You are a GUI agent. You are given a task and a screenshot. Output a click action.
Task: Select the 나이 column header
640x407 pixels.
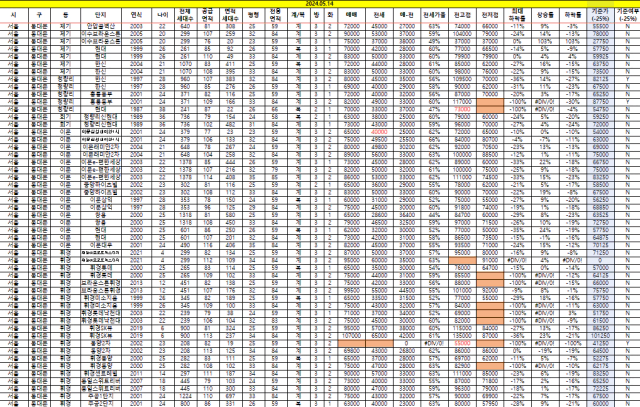[x=162, y=15]
